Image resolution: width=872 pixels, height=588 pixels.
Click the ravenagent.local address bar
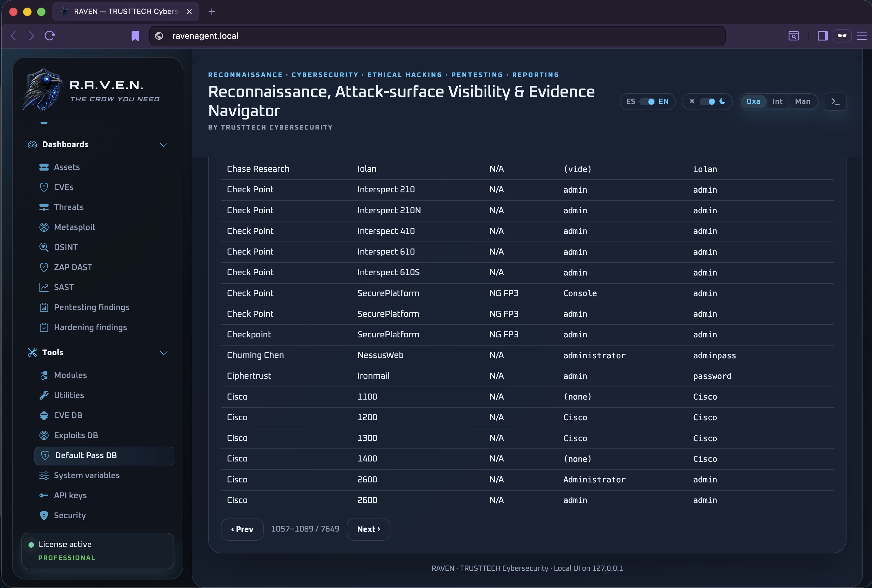(x=437, y=35)
